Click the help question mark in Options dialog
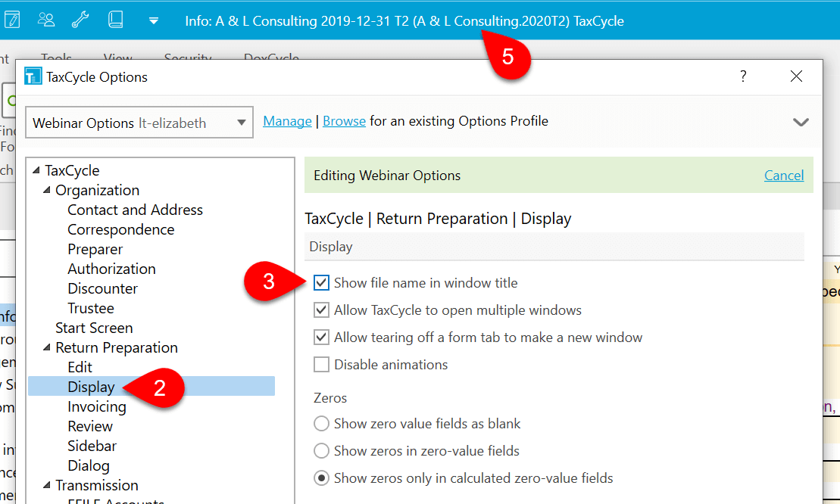840x504 pixels. click(743, 76)
